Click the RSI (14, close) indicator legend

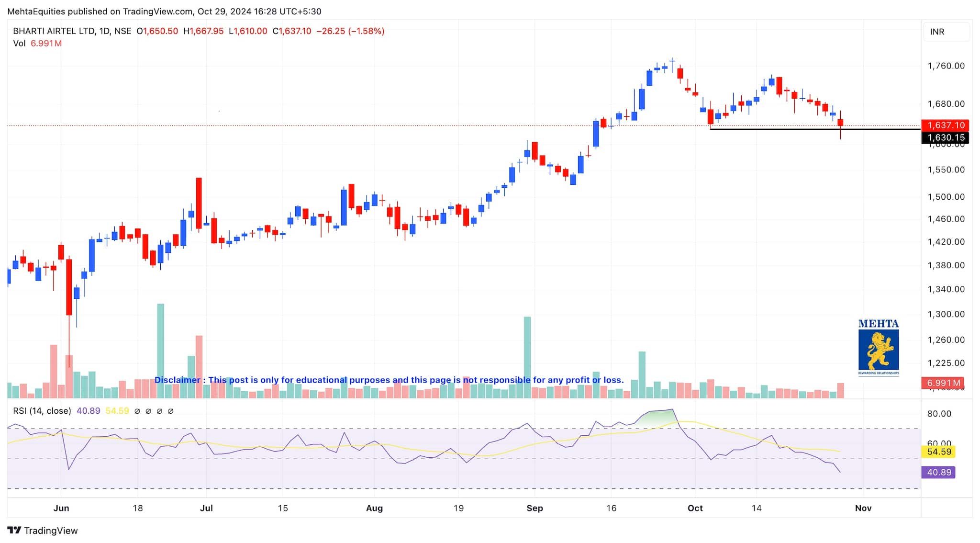click(x=42, y=411)
